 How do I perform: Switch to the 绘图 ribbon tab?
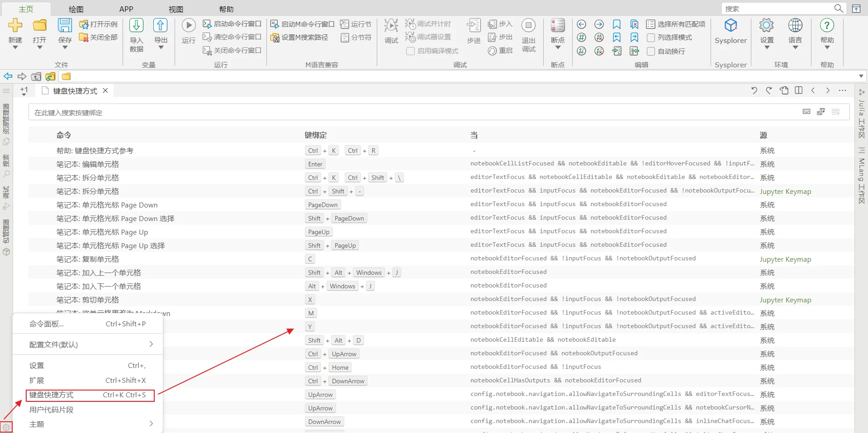[x=76, y=9]
